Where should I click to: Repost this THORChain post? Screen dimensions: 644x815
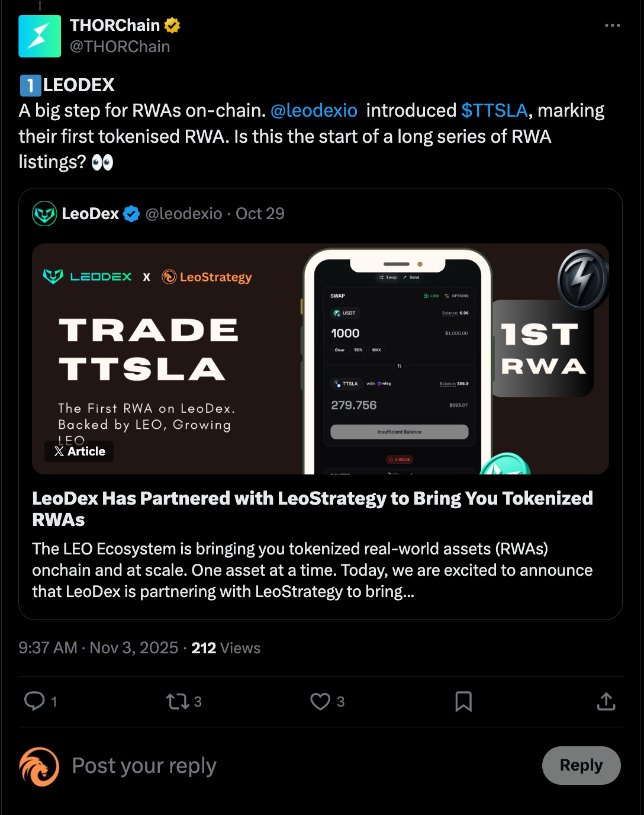177,702
